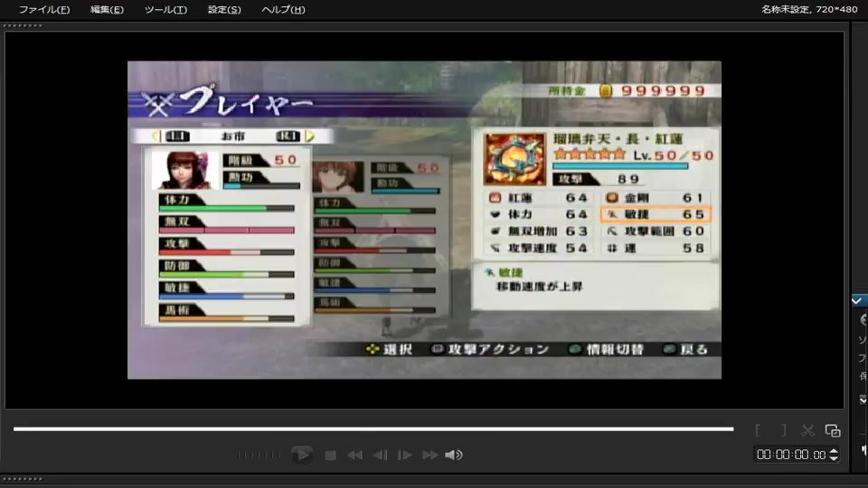Click the 攻撃アクション label in the preview
Viewport: 868px width, 488px height.
pos(498,349)
